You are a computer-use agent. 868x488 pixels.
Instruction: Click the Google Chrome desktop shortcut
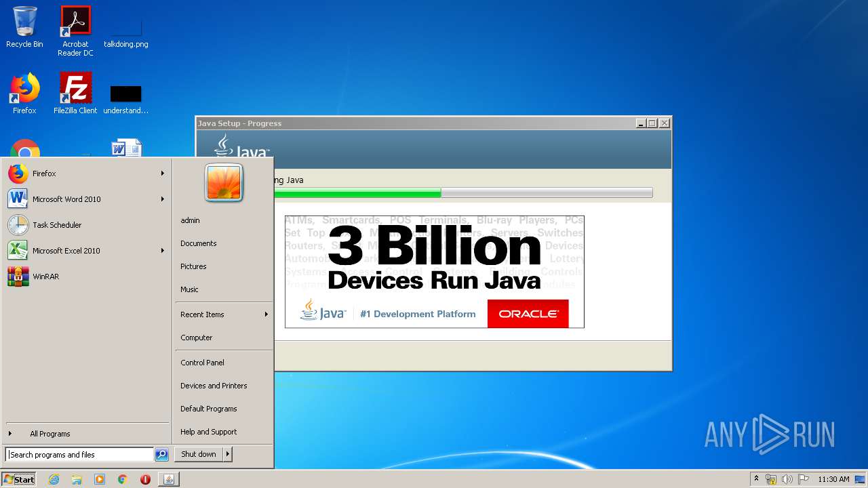click(25, 148)
